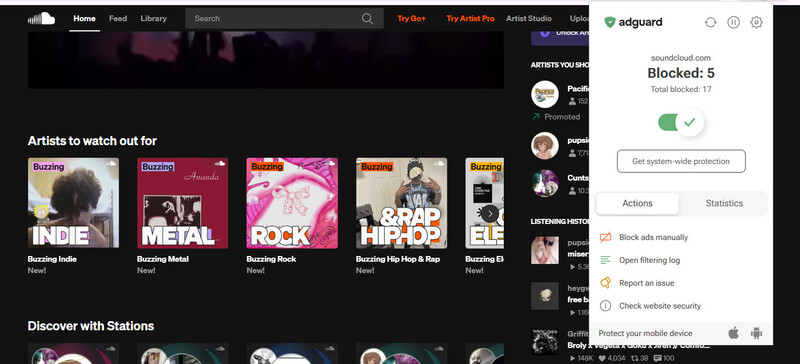The image size is (800, 364).
Task: Toggle AdGuard protection switch for soundcloud.com
Action: [x=681, y=123]
